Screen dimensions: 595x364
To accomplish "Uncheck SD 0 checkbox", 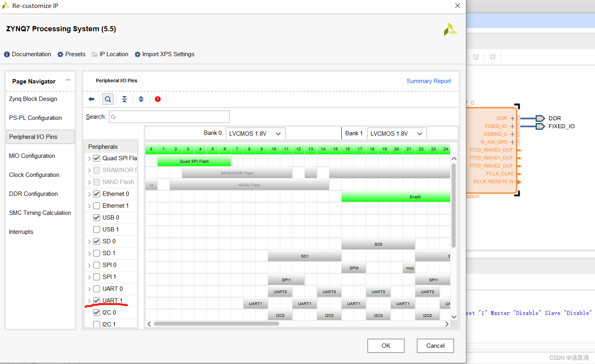I will [97, 241].
